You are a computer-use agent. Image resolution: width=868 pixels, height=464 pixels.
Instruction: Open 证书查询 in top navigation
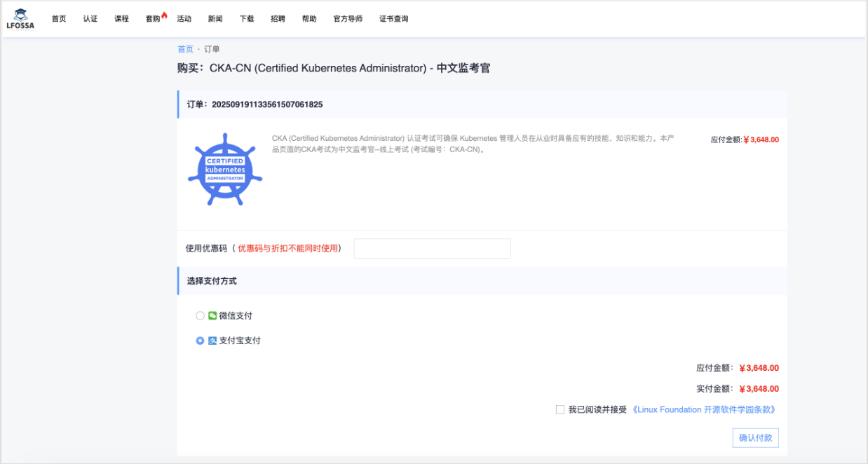pos(393,19)
